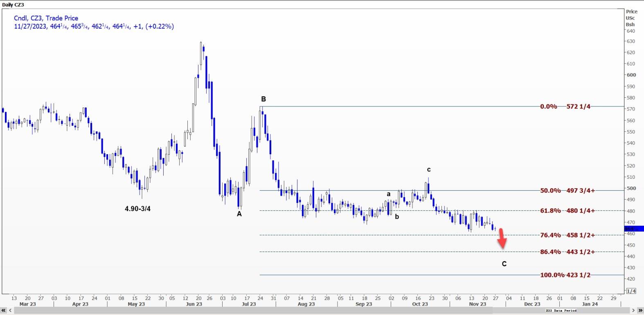This screenshot has height=315, width=644.
Task: Select the 'Jul 23' month label on the time axis
Action: click(249, 304)
